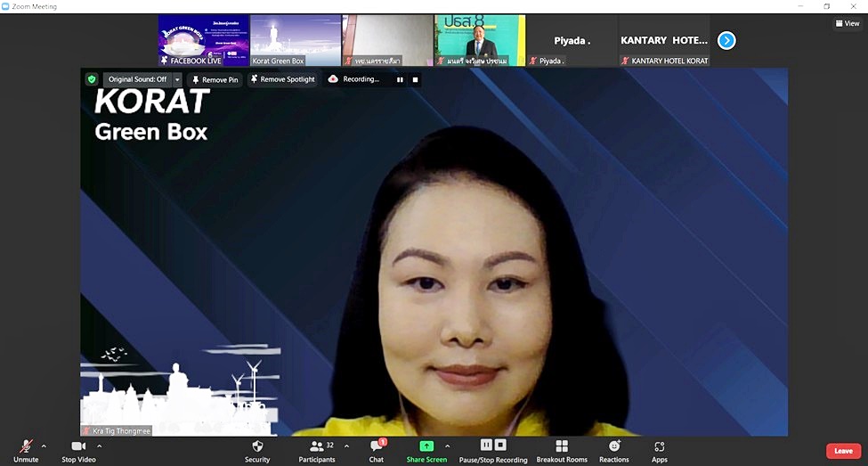Stop recording via top-left stop icon

tap(415, 80)
